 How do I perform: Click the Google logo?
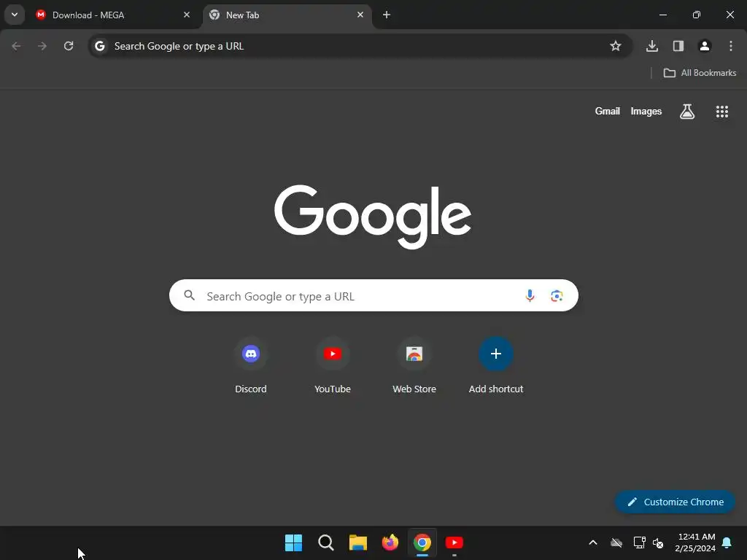pos(373,217)
